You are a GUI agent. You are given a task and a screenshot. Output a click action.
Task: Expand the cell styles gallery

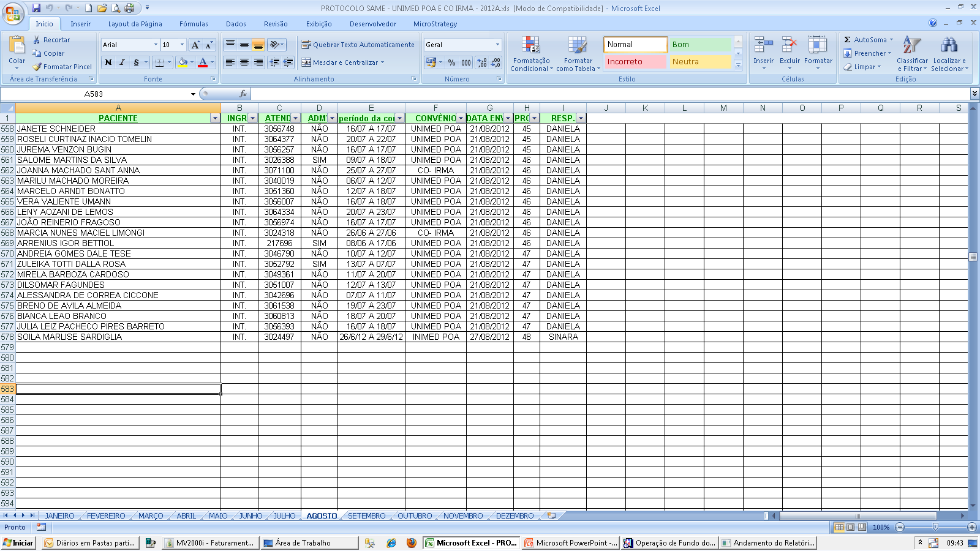(738, 65)
